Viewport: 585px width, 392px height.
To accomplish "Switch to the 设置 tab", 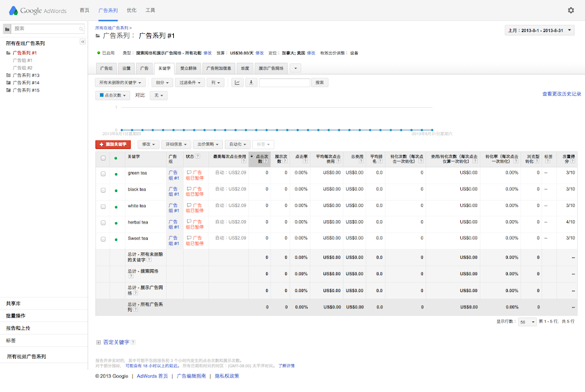I will point(127,68).
